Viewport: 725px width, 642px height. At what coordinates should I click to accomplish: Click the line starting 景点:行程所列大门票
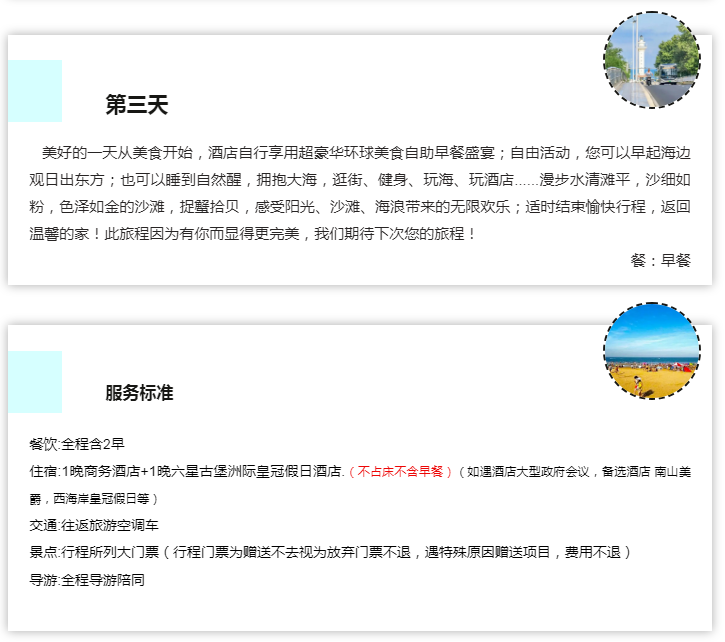330,552
